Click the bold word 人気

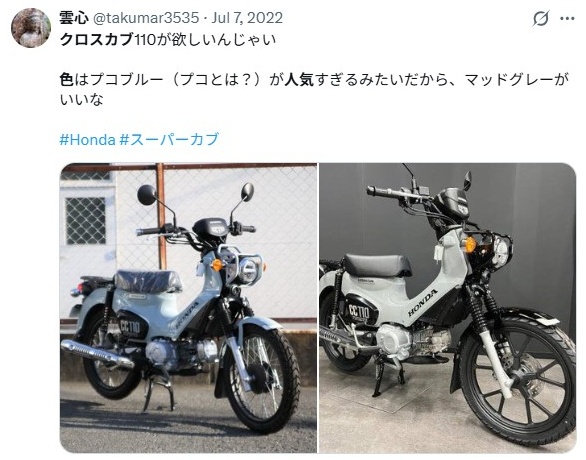pos(299,80)
